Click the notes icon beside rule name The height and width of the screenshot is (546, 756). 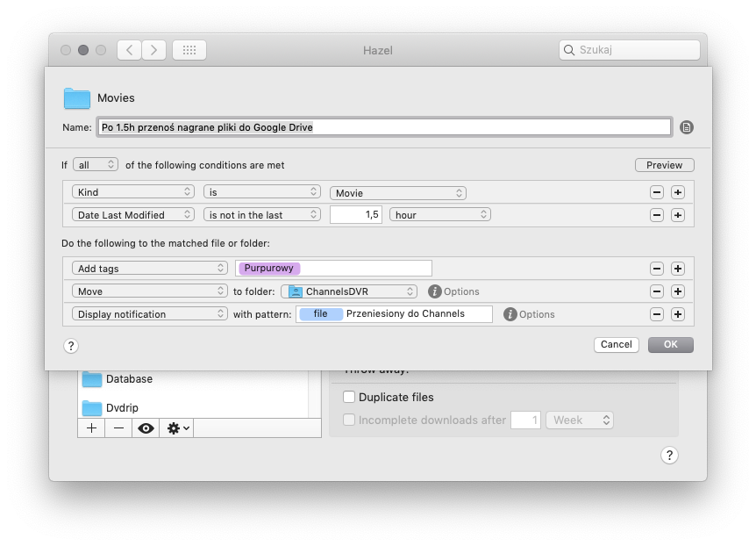point(687,127)
